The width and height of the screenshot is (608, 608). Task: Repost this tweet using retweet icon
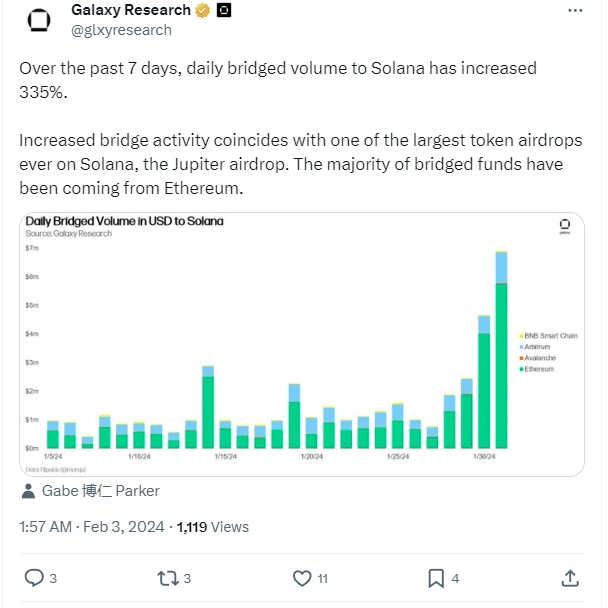pyautogui.click(x=168, y=578)
